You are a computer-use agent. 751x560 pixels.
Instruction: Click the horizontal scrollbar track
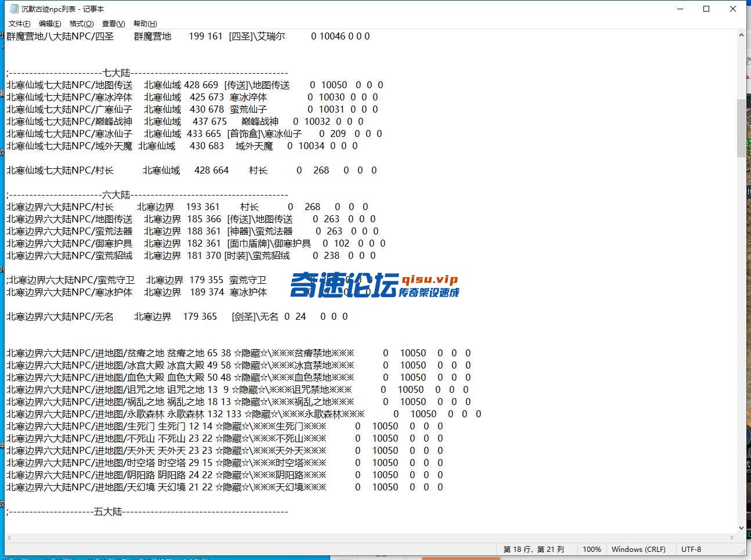click(x=370, y=538)
